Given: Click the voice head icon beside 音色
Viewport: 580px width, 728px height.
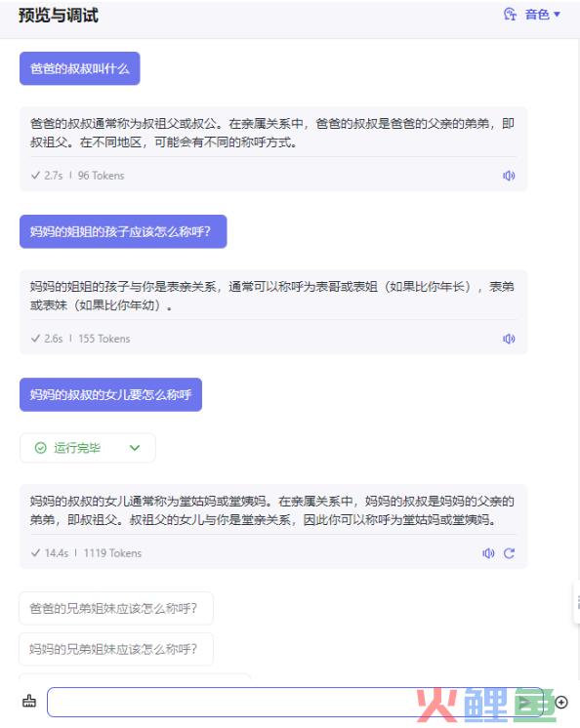Looking at the screenshot, I should tap(510, 15).
